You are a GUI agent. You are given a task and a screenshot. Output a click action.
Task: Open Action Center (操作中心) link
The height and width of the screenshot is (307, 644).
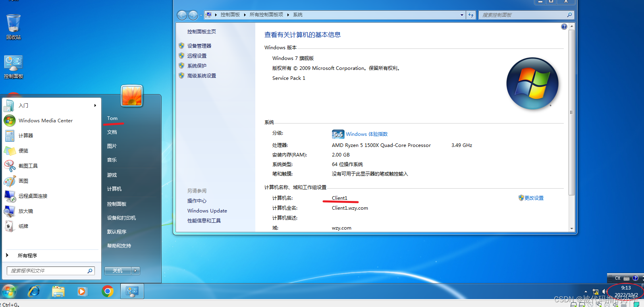click(197, 201)
